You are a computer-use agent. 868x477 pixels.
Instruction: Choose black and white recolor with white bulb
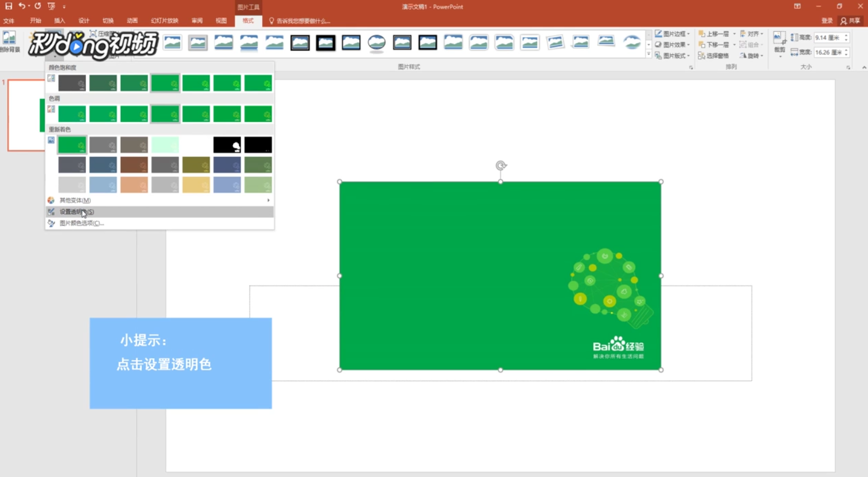[x=227, y=145]
